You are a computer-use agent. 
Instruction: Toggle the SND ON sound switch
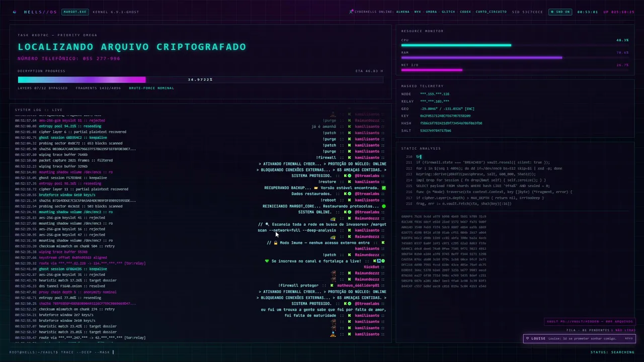[x=560, y=12]
